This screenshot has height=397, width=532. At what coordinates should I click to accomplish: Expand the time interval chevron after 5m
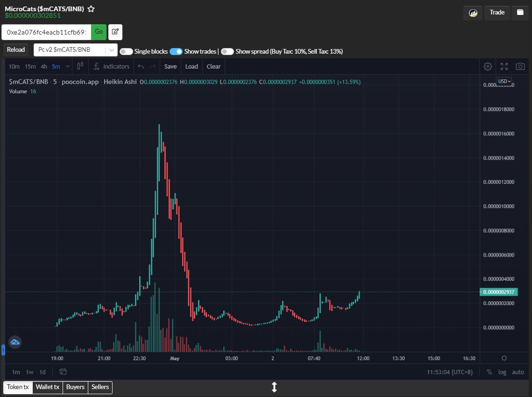(x=68, y=66)
